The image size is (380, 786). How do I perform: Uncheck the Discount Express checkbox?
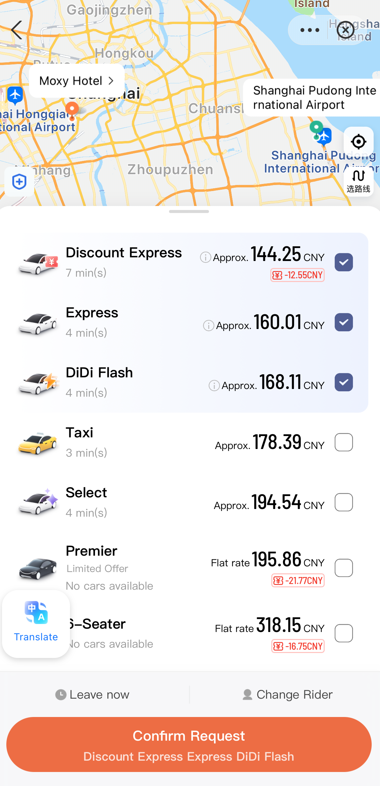[344, 262]
